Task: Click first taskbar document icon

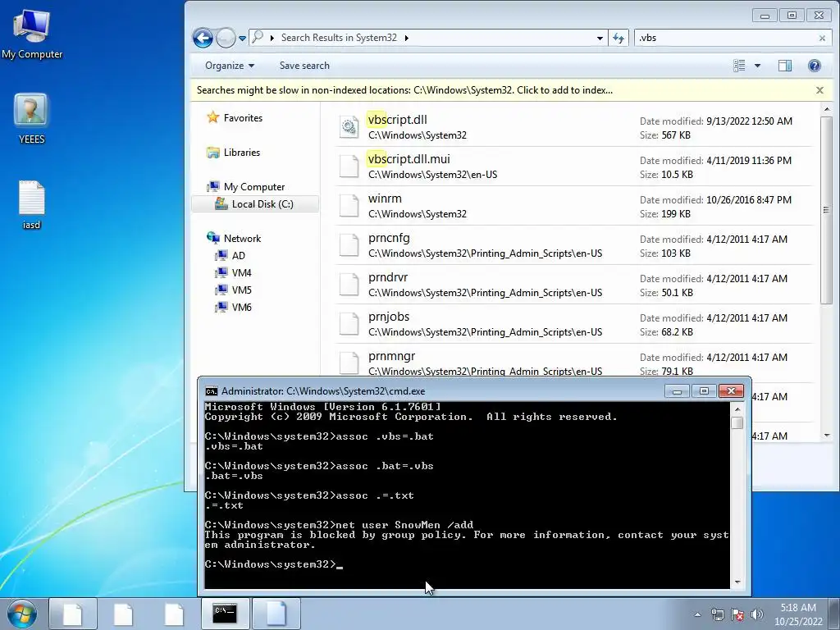Action: coord(72,614)
